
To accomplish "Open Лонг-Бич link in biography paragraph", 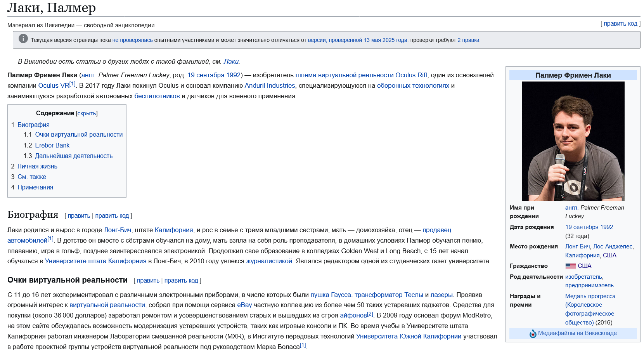I will (x=118, y=230).
